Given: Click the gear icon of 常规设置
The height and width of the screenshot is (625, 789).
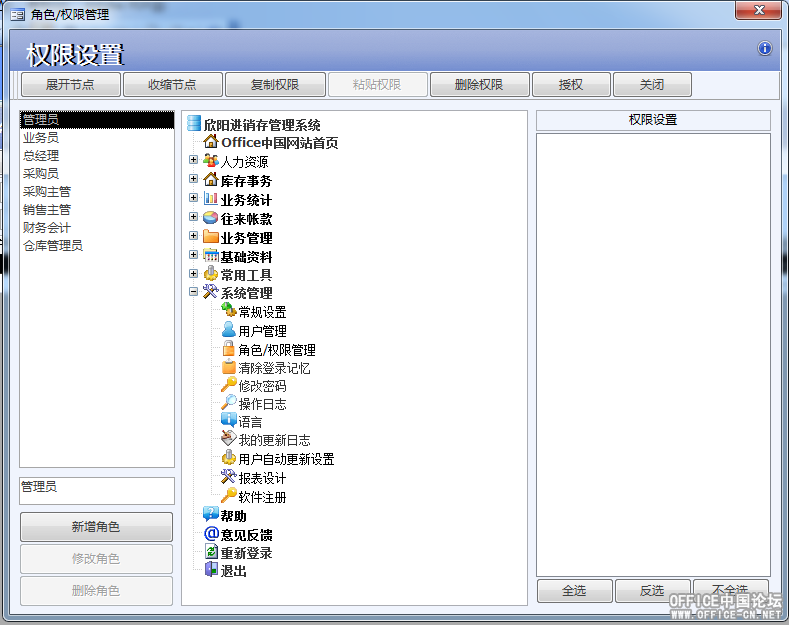Looking at the screenshot, I should [x=228, y=310].
